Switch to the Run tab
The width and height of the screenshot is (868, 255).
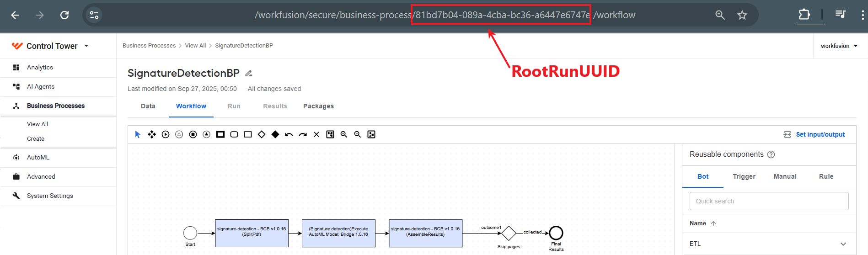pos(234,106)
